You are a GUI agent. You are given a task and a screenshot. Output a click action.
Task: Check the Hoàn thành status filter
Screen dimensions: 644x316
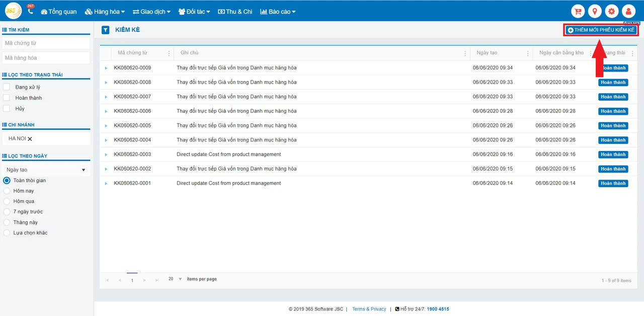(7, 98)
